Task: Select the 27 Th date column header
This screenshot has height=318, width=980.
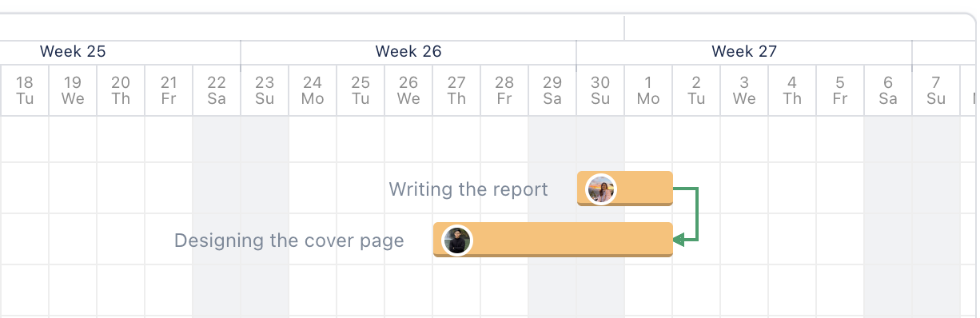Action: 456,90
